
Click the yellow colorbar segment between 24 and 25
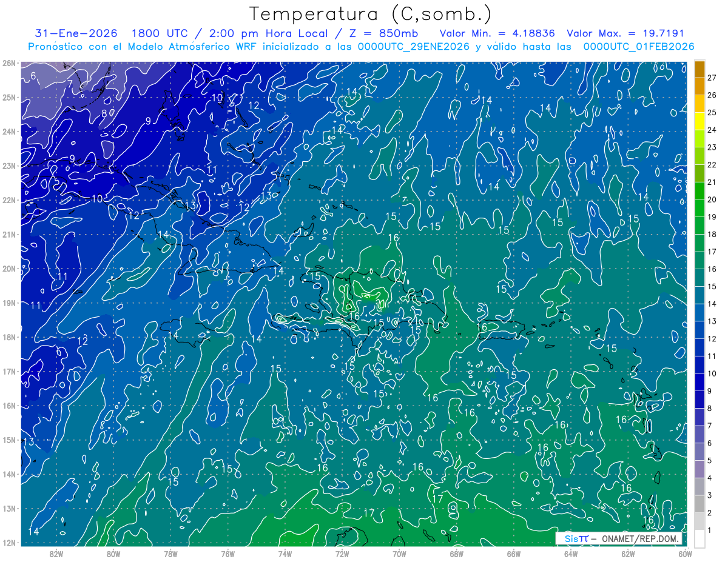tap(699, 121)
